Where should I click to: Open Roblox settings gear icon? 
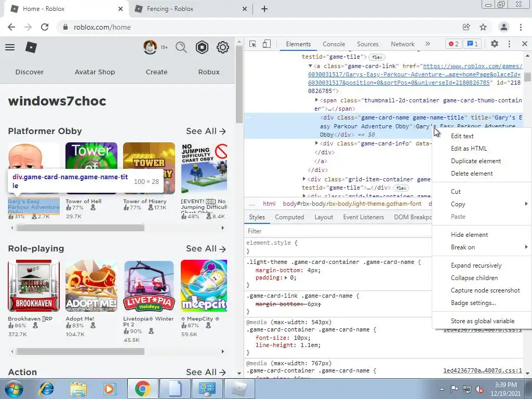click(222, 47)
